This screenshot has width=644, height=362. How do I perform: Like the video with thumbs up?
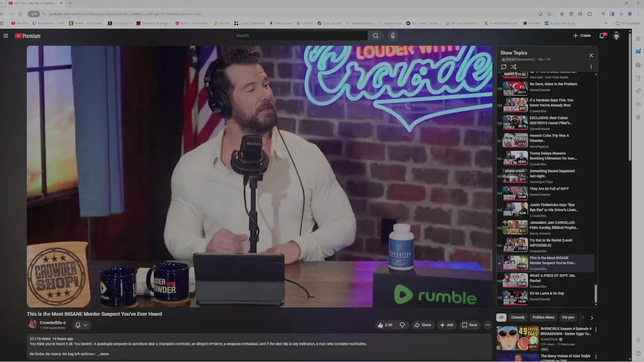coord(385,325)
